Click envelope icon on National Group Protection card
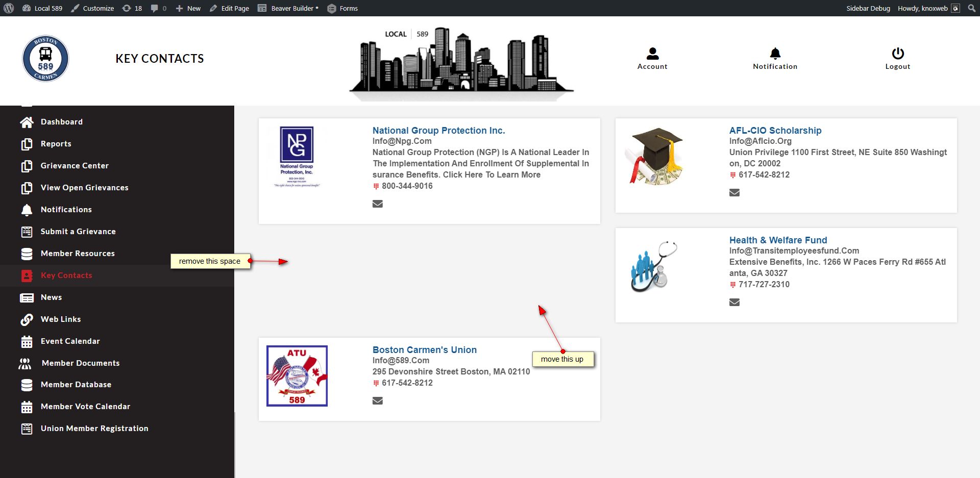Viewport: 980px width, 478px height. [378, 204]
